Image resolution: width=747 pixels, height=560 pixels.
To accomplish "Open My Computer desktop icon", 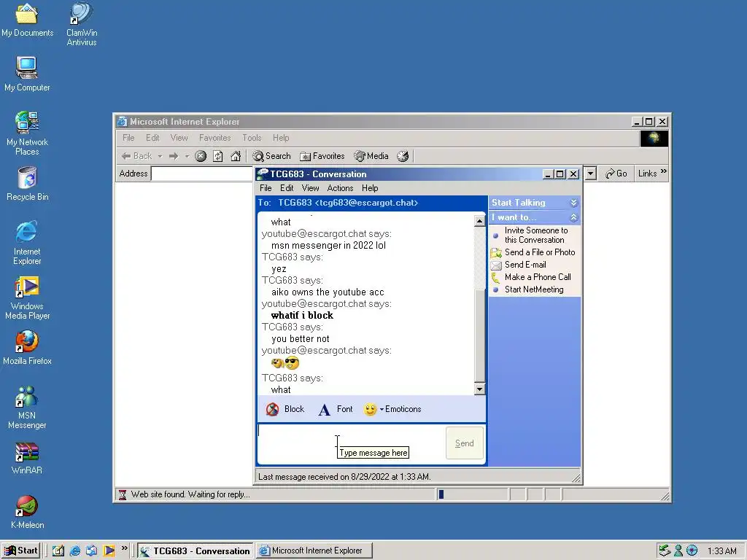I will (x=27, y=74).
